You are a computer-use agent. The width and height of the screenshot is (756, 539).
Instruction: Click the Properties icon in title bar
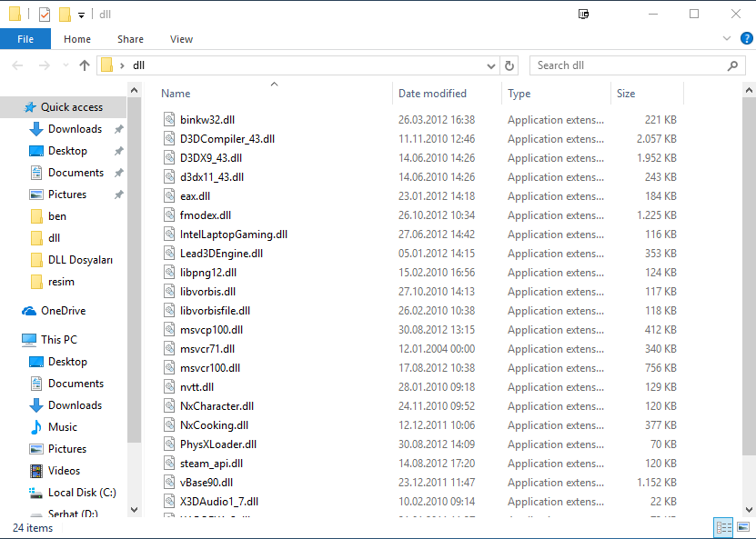point(45,15)
